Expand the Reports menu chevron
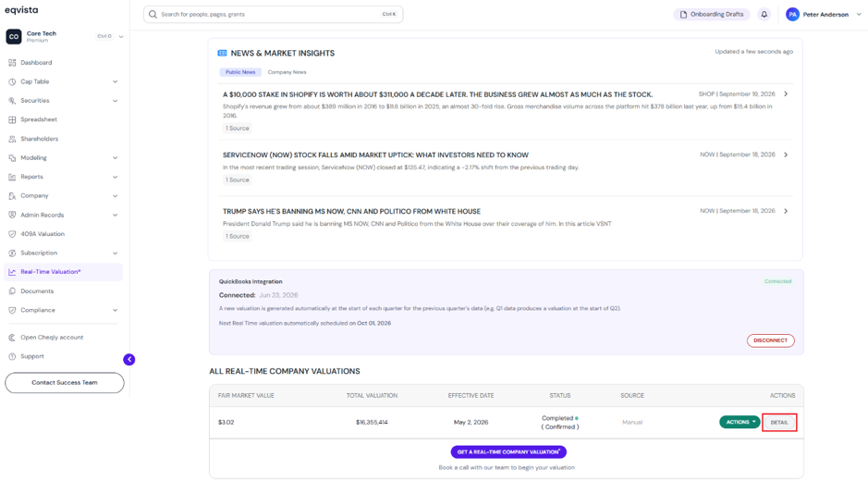This screenshot has width=868, height=482. tap(116, 178)
